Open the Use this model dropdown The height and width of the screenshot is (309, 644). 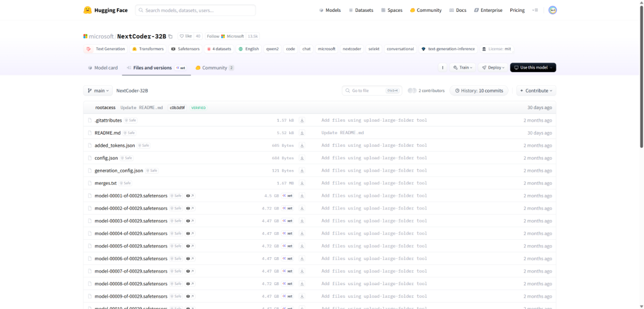(x=533, y=67)
